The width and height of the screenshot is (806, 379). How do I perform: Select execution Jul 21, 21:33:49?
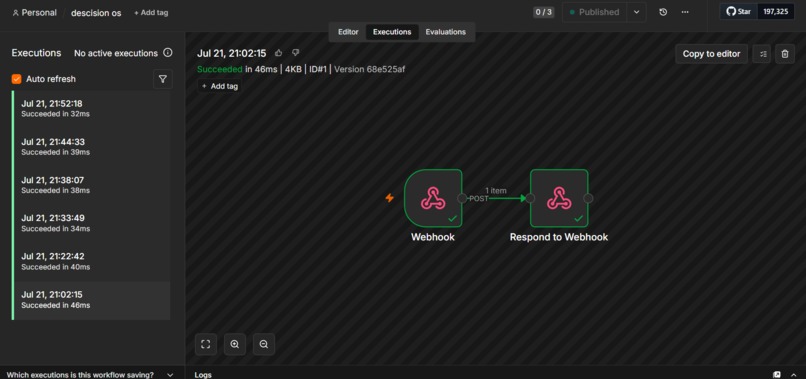91,223
